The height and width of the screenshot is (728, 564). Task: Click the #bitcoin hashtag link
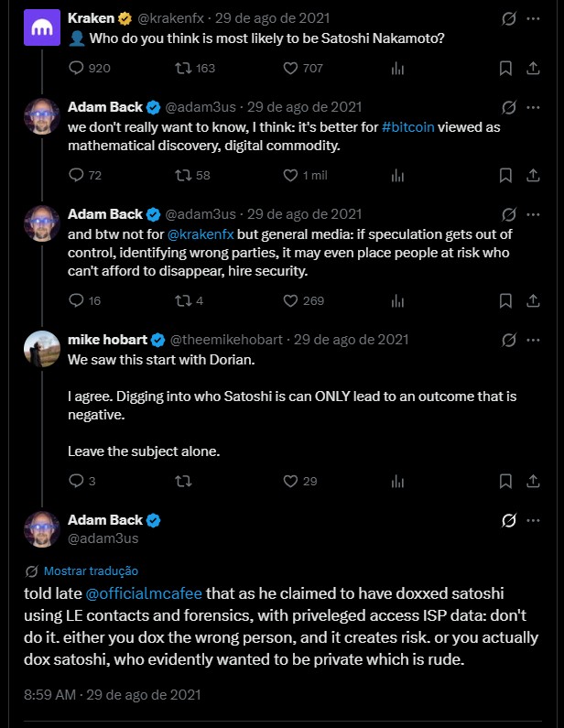pos(414,127)
